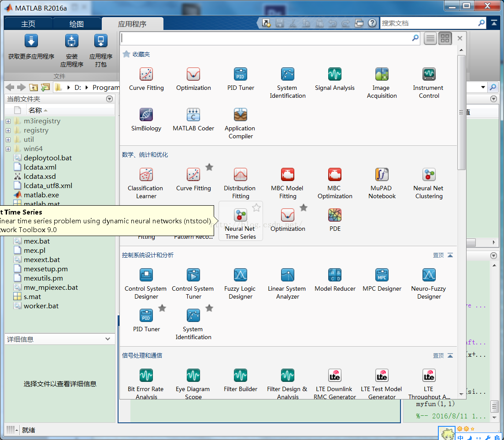
Task: Close the apps gallery popup
Action: click(460, 38)
